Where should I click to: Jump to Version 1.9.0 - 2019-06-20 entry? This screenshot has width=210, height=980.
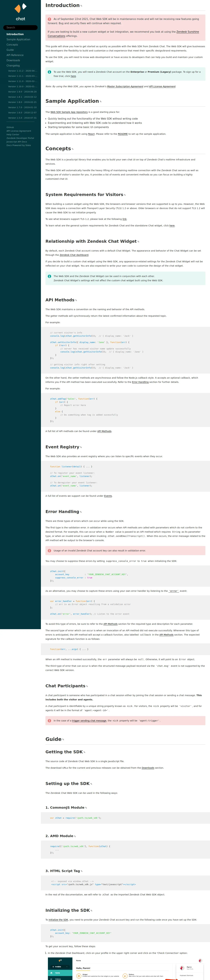click(x=22, y=92)
